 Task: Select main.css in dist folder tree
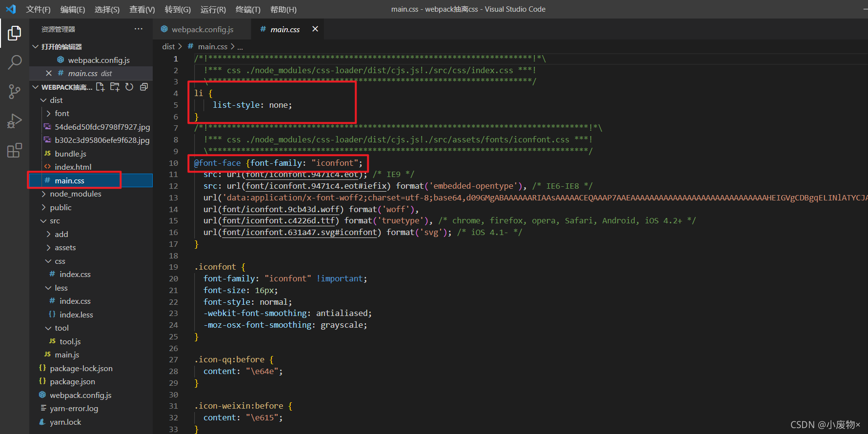pyautogui.click(x=91, y=180)
